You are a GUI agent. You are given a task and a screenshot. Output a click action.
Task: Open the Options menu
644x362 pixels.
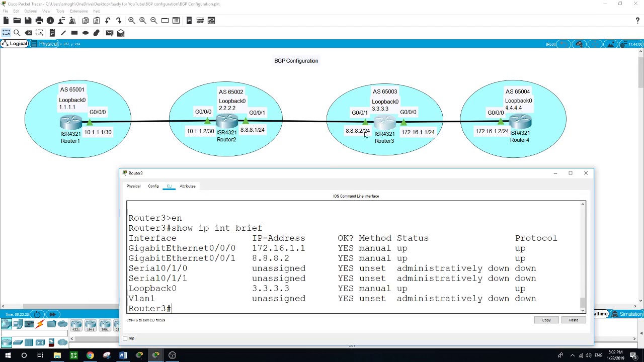31,11
